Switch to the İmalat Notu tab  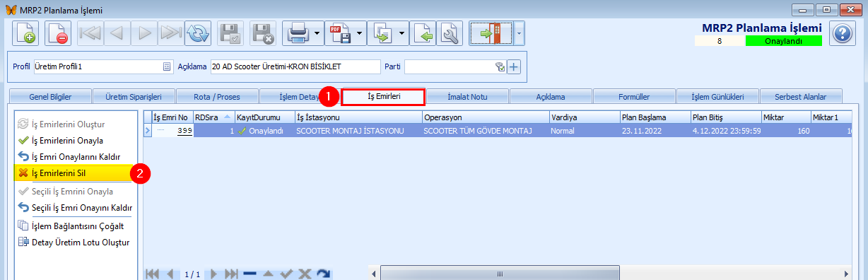(467, 96)
